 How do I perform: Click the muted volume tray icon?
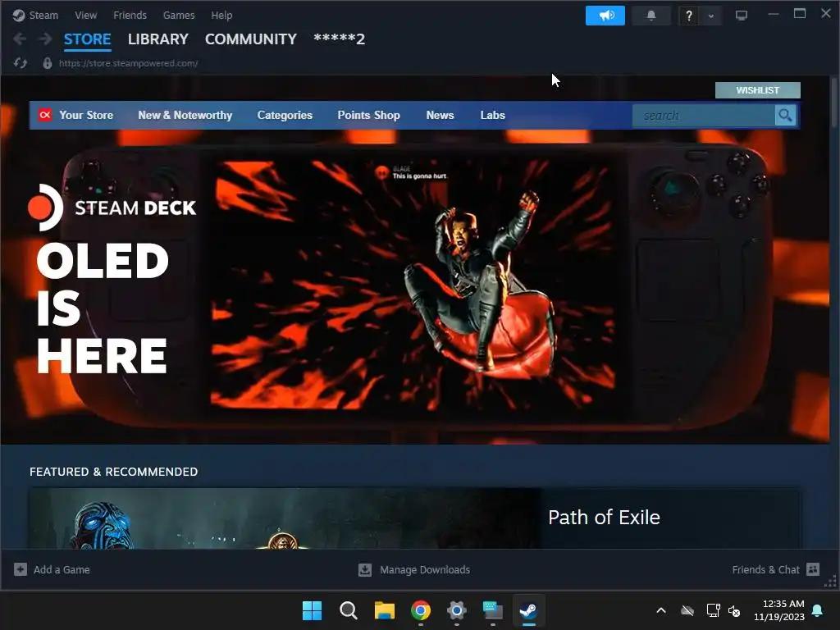coord(734,610)
